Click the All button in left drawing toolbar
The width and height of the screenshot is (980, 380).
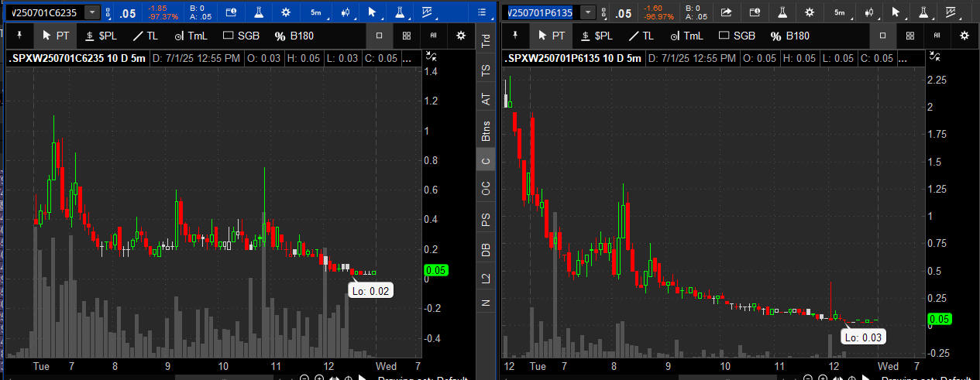click(x=434, y=36)
